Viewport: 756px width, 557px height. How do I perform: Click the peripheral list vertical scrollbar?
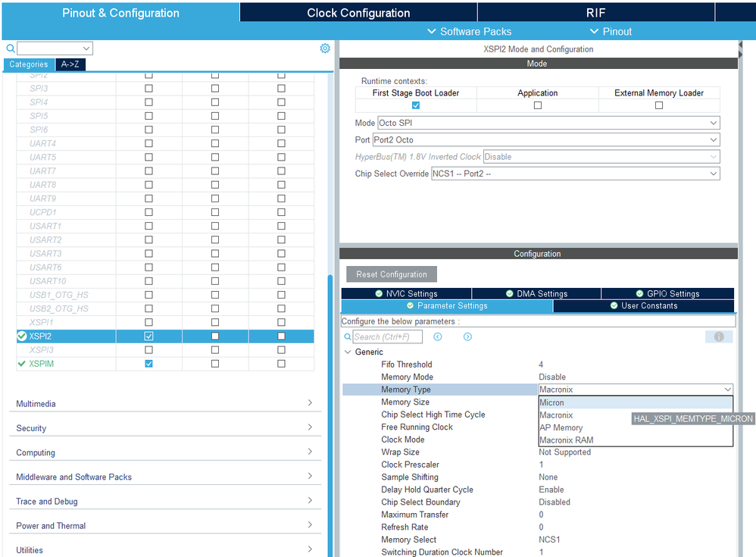point(330,415)
